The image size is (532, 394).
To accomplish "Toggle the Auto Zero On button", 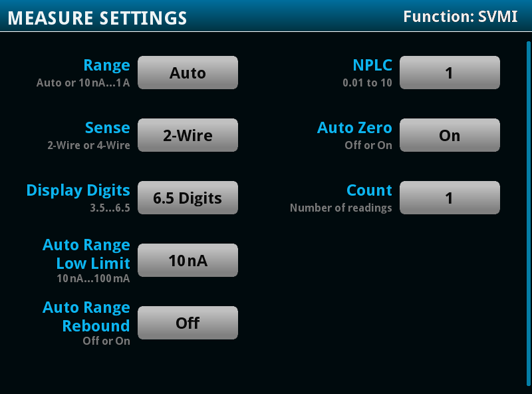I will pos(450,136).
